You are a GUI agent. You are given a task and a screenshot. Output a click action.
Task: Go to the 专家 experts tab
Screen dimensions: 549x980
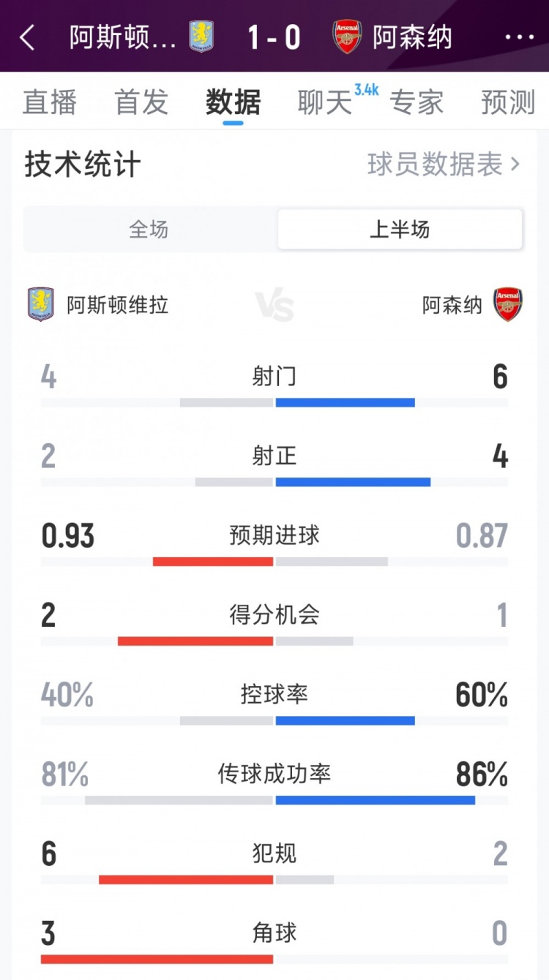[x=417, y=103]
